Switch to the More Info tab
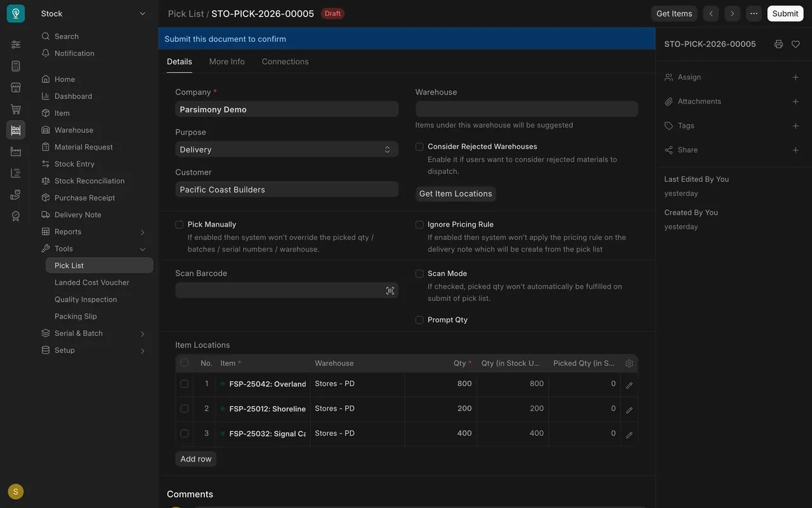Image resolution: width=812 pixels, height=508 pixels. point(227,62)
